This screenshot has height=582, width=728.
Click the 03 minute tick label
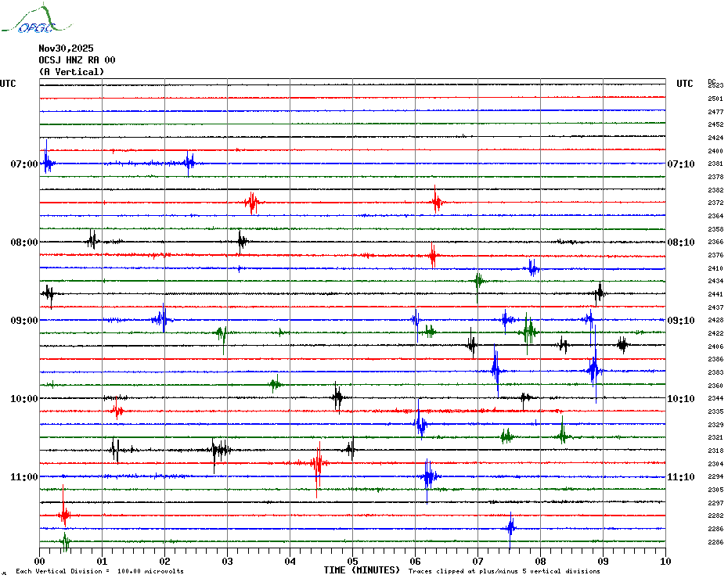228,561
